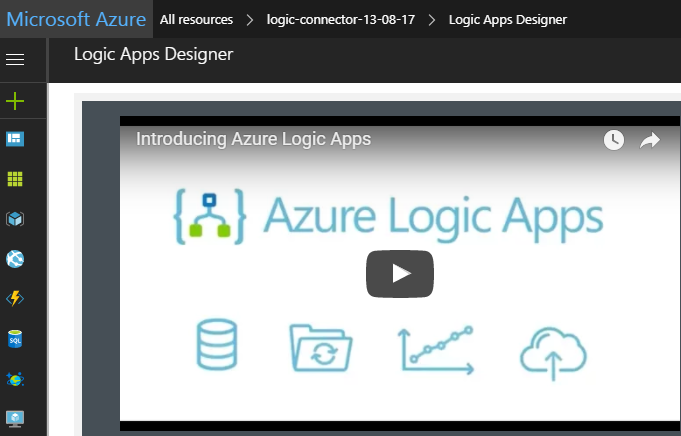
Task: Click the Microsoft Azure logo text
Action: [76, 19]
